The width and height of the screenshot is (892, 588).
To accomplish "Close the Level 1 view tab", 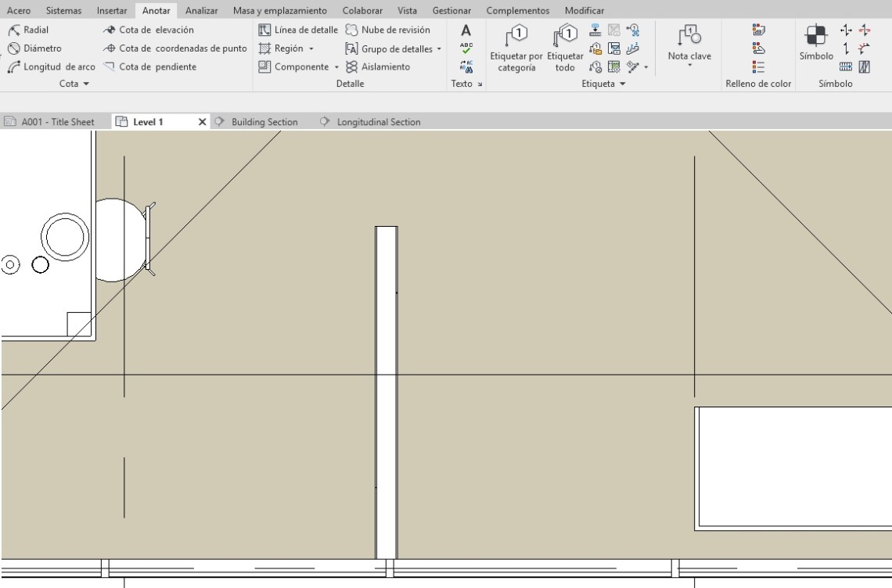I will click(x=203, y=122).
